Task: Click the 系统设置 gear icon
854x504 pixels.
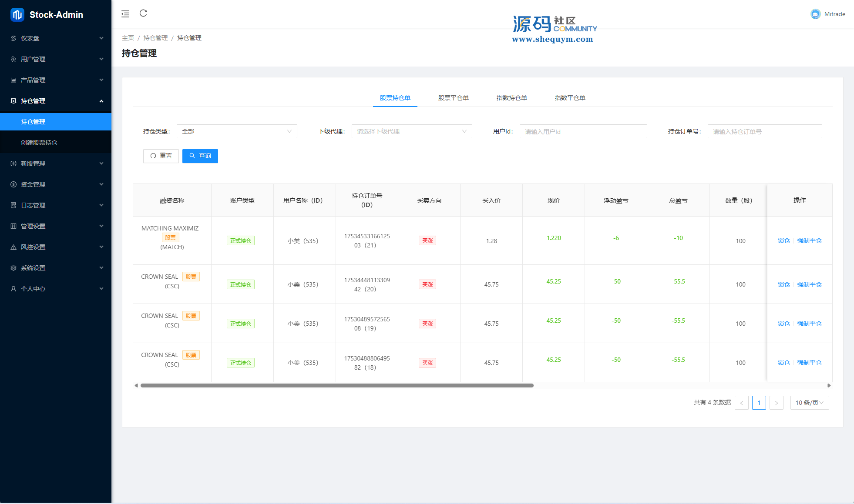Action: tap(13, 268)
